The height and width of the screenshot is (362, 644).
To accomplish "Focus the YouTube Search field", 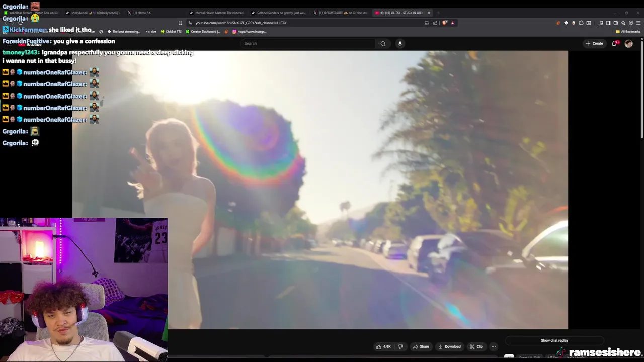I will click(x=308, y=43).
